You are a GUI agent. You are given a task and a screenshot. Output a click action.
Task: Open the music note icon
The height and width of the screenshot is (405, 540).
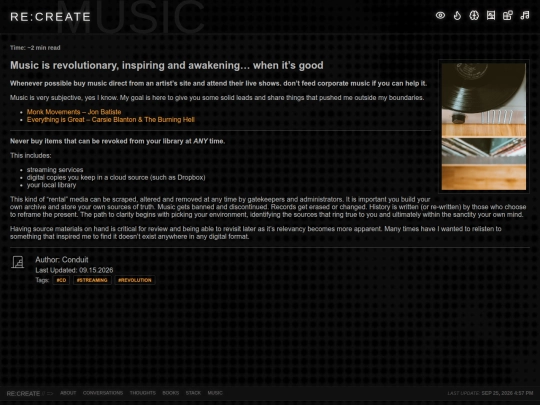coord(525,15)
